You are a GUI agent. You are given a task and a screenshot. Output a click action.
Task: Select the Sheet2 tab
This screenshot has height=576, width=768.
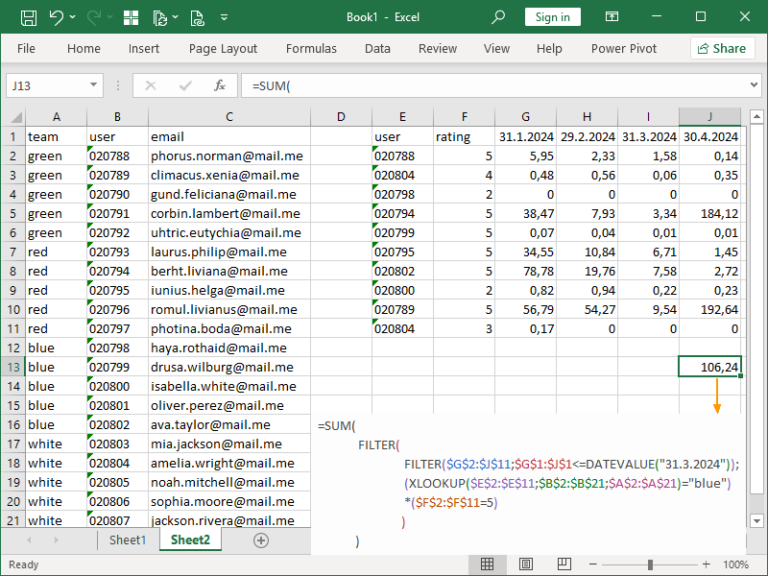coord(190,540)
